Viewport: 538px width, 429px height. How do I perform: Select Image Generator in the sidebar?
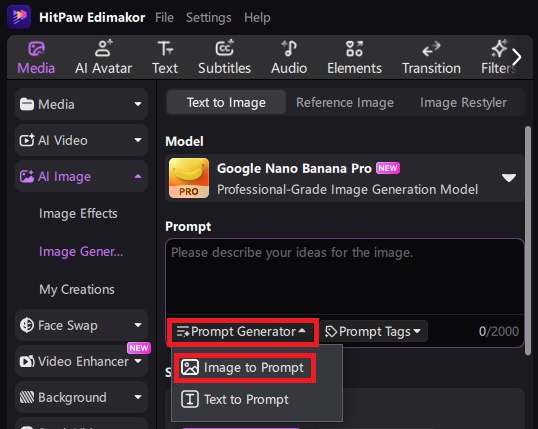[81, 252]
